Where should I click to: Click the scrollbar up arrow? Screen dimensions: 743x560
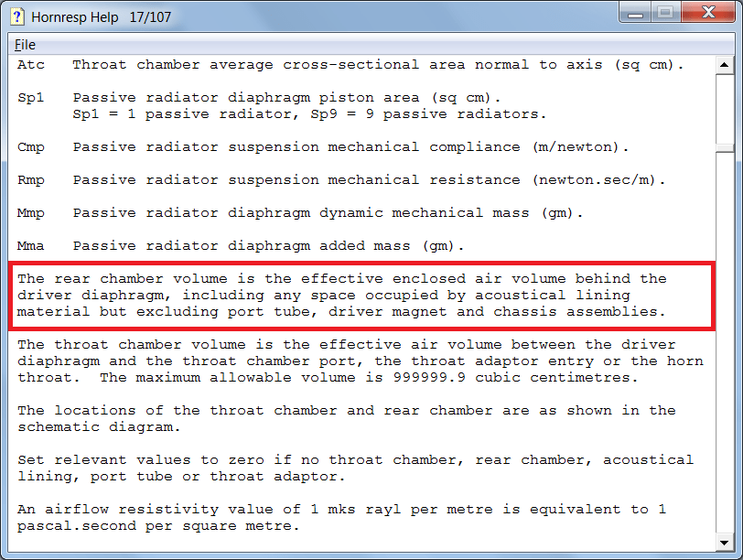pos(724,64)
